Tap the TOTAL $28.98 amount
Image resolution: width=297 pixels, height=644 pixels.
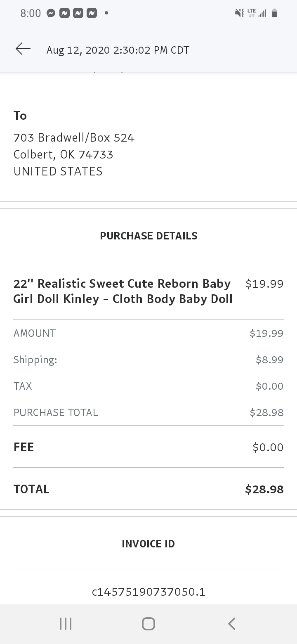(x=264, y=489)
